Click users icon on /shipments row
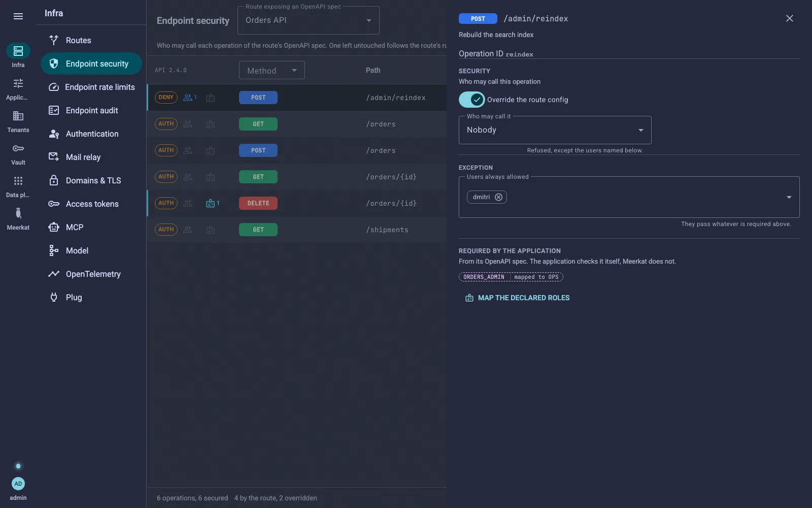 [188, 230]
